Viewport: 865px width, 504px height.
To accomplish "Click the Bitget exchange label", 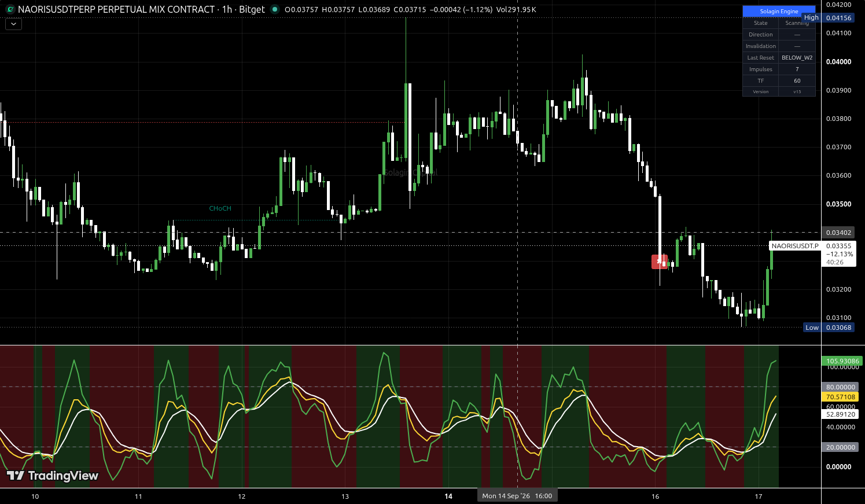I will pos(252,9).
